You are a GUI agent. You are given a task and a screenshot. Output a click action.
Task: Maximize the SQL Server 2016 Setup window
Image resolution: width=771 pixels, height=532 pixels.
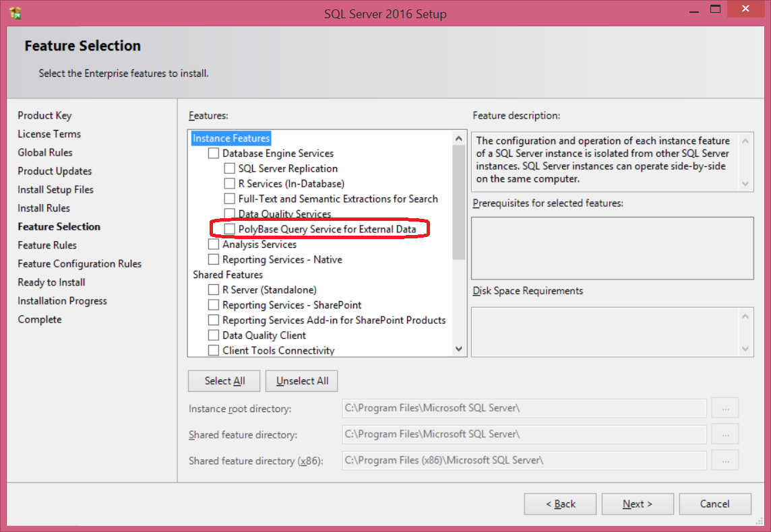click(x=716, y=9)
